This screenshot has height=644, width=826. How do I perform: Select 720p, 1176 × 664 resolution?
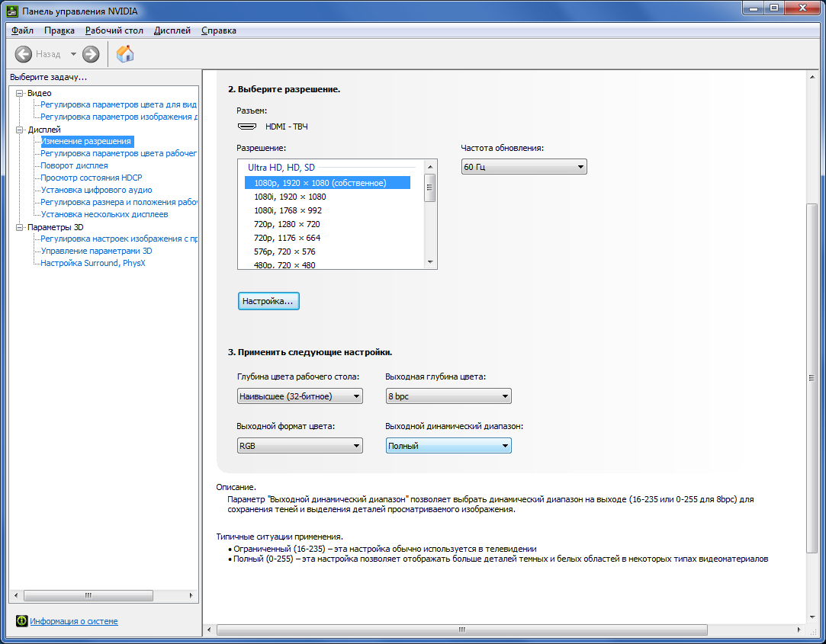[287, 238]
